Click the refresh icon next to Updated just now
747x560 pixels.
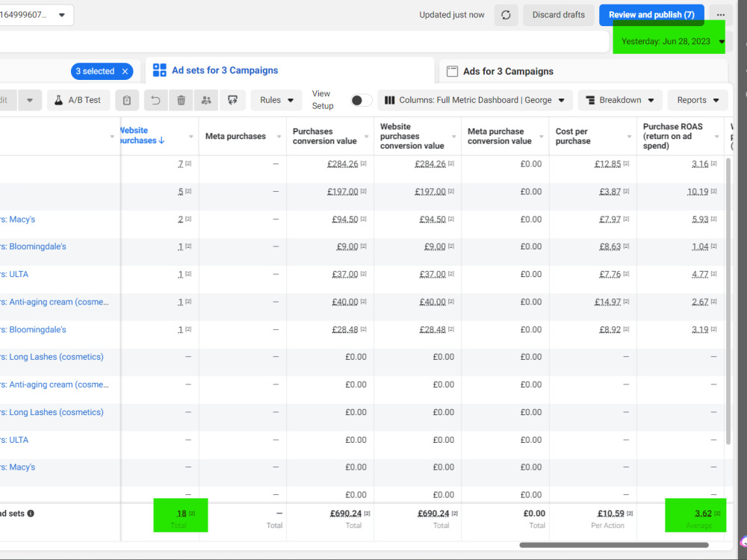(x=506, y=15)
